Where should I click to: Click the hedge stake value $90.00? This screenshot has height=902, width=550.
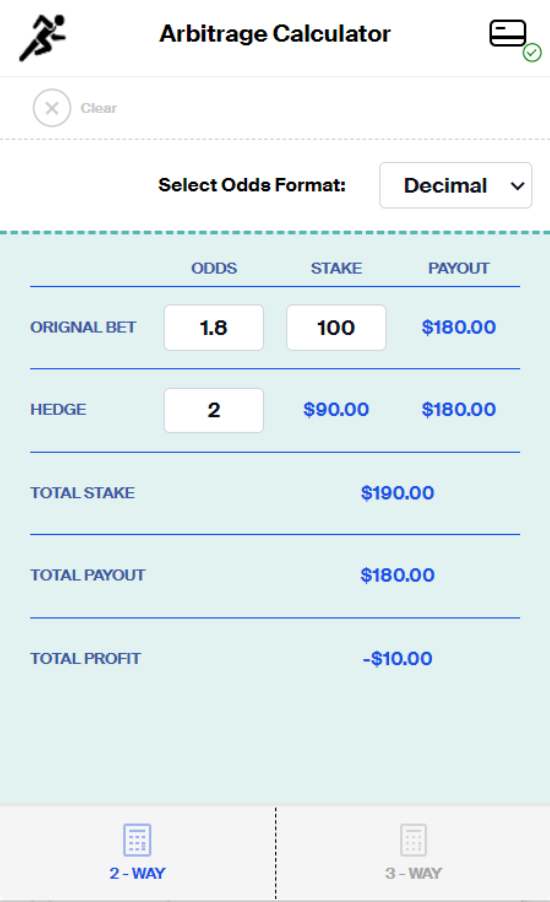[336, 409]
